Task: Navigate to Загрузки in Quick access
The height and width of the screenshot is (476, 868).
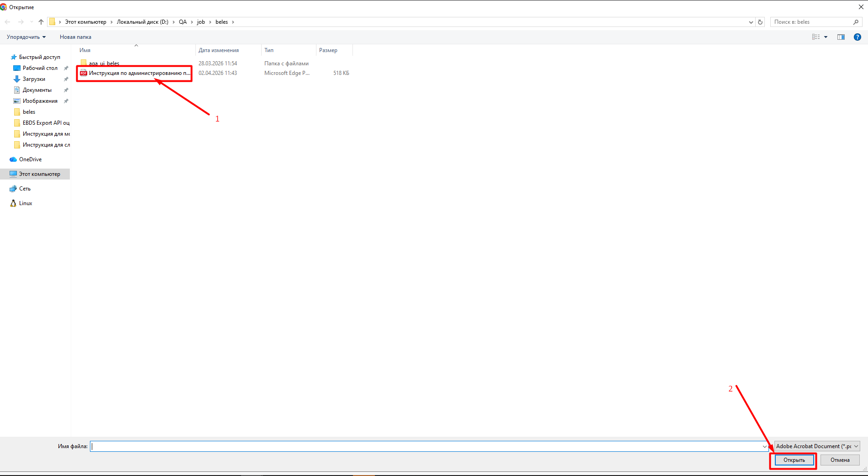Action: [x=34, y=79]
